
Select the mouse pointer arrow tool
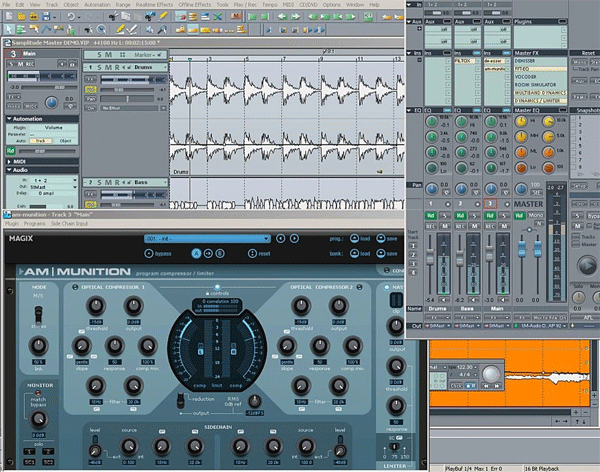(x=8, y=29)
